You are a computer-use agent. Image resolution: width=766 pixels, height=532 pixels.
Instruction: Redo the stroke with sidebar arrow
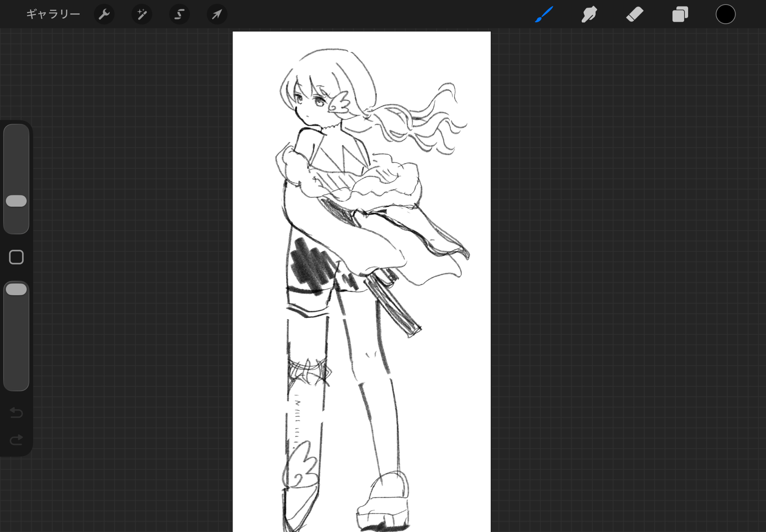16,440
